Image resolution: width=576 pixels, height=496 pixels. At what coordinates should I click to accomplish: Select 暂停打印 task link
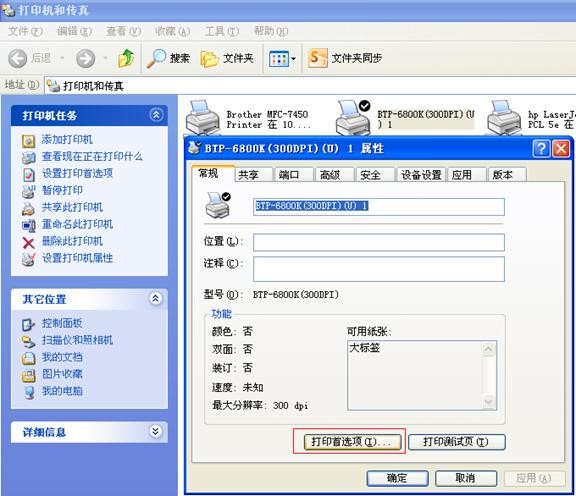(62, 190)
